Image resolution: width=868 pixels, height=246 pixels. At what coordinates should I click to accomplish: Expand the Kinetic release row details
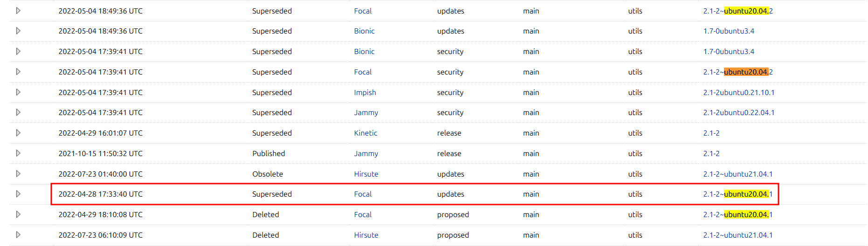coord(18,133)
